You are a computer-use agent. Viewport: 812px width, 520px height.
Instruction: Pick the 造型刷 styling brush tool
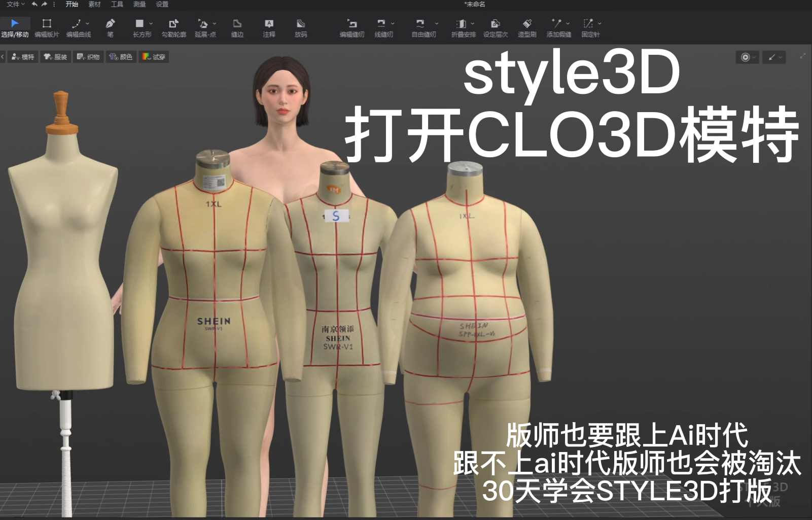pyautogui.click(x=527, y=28)
